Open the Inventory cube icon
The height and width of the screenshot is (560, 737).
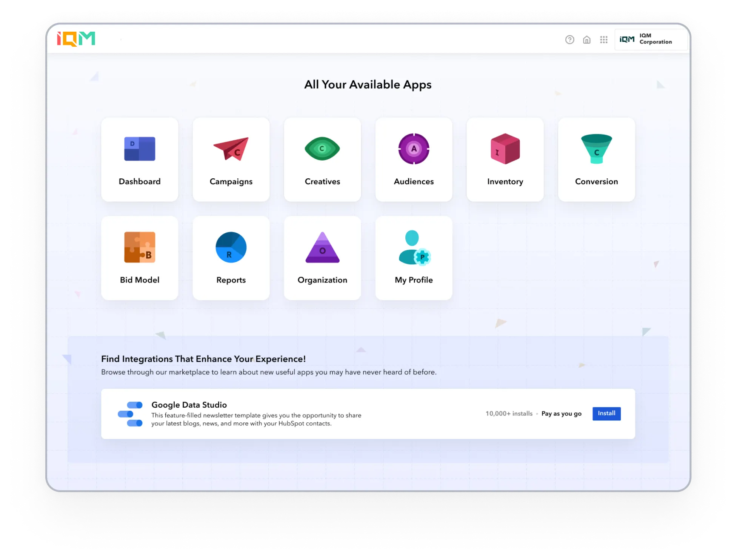tap(505, 149)
